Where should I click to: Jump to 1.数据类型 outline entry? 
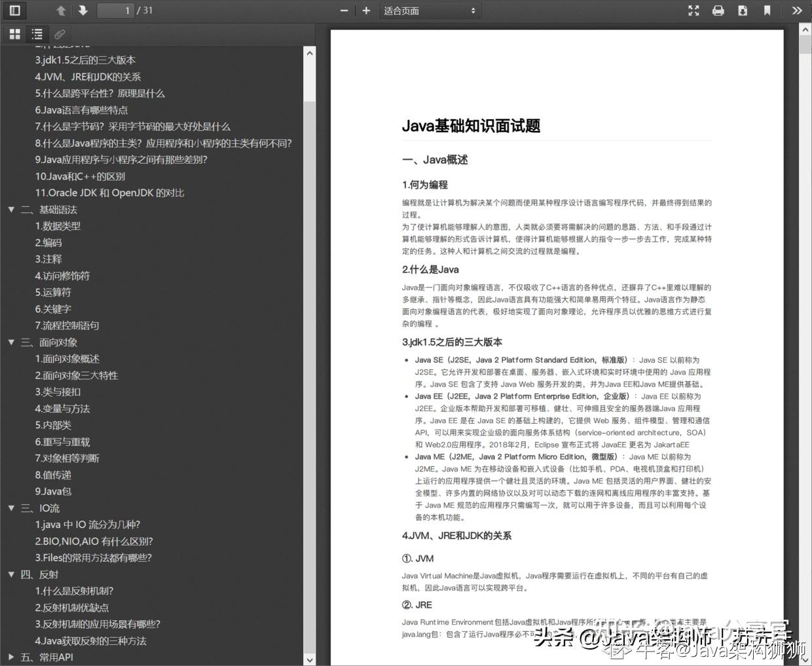point(58,226)
